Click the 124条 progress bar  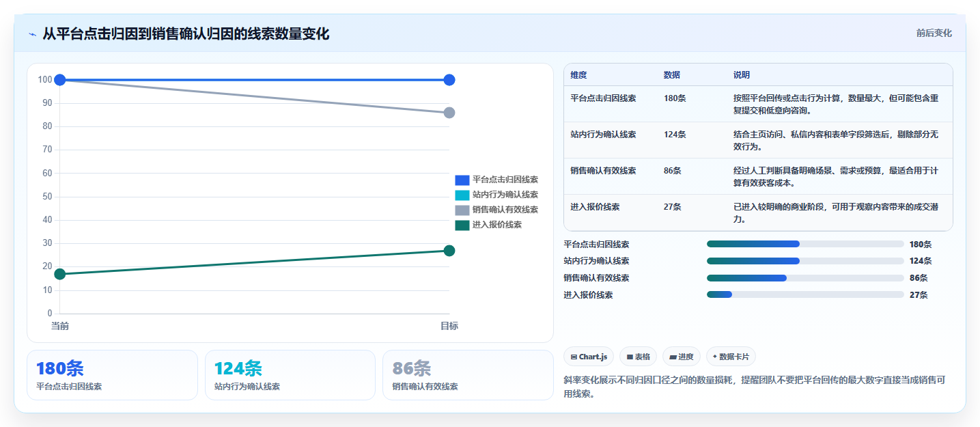(805, 261)
